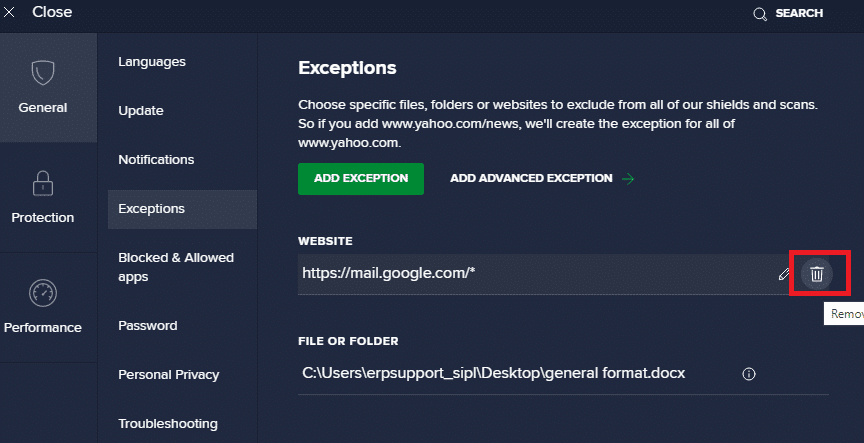864x443 pixels.
Task: Select the Protection padlock icon
Action: click(43, 184)
